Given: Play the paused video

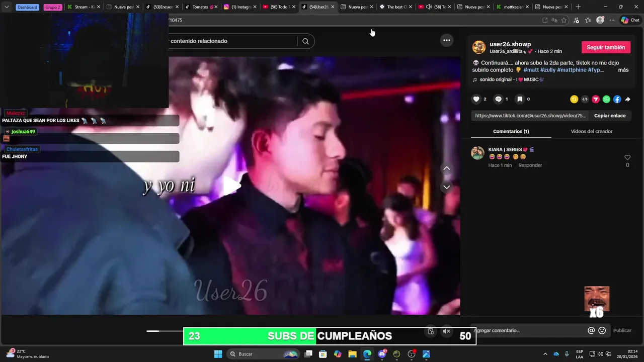Looking at the screenshot, I should click(232, 186).
